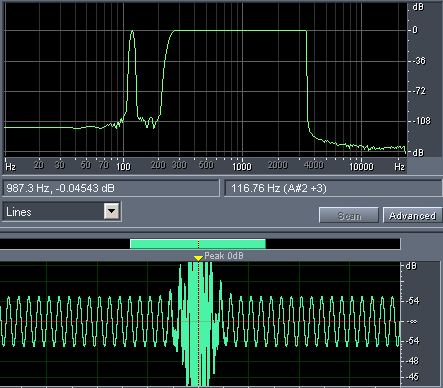The width and height of the screenshot is (443, 388).
Task: Open the Lines display style dropdown arrow
Action: [111, 211]
